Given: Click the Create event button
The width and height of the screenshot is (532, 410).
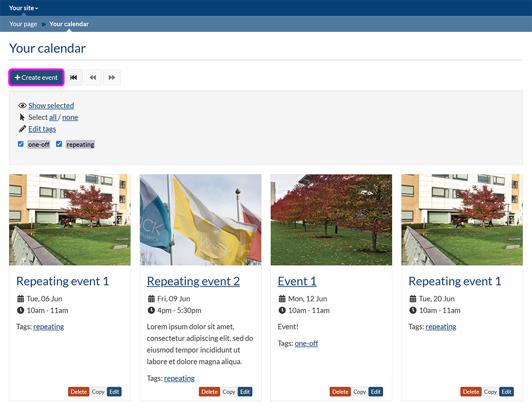Looking at the screenshot, I should pyautogui.click(x=36, y=78).
